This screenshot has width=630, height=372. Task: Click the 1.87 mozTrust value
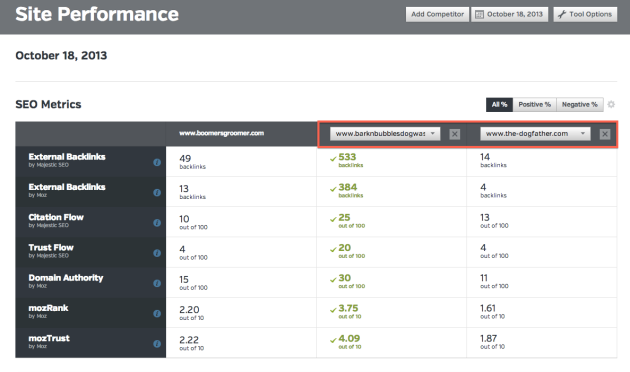click(489, 339)
